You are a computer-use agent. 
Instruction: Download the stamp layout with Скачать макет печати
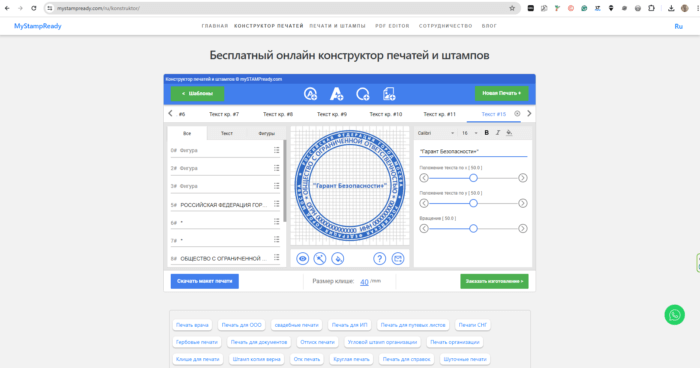(204, 281)
